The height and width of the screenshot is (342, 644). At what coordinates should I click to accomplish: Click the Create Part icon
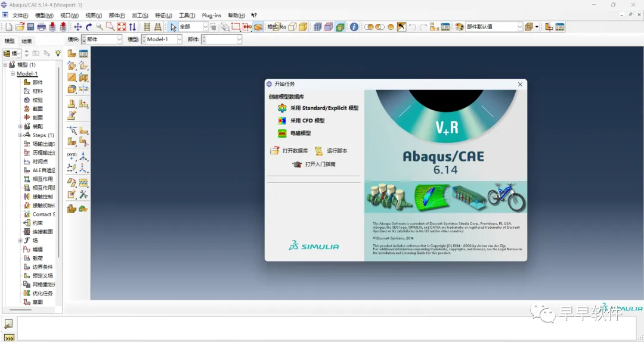tap(72, 54)
